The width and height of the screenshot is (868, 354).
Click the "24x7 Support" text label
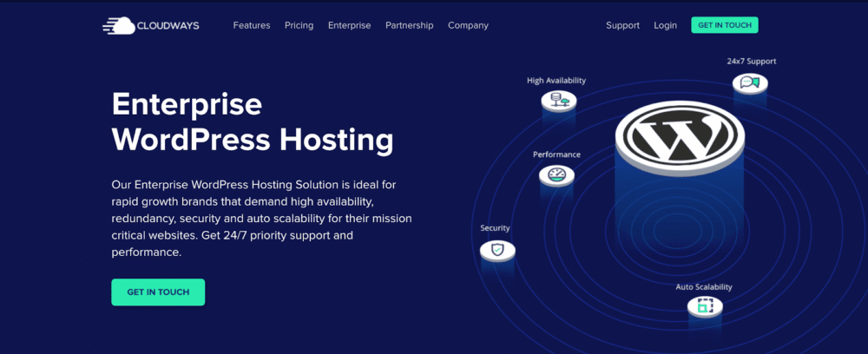coord(751,62)
